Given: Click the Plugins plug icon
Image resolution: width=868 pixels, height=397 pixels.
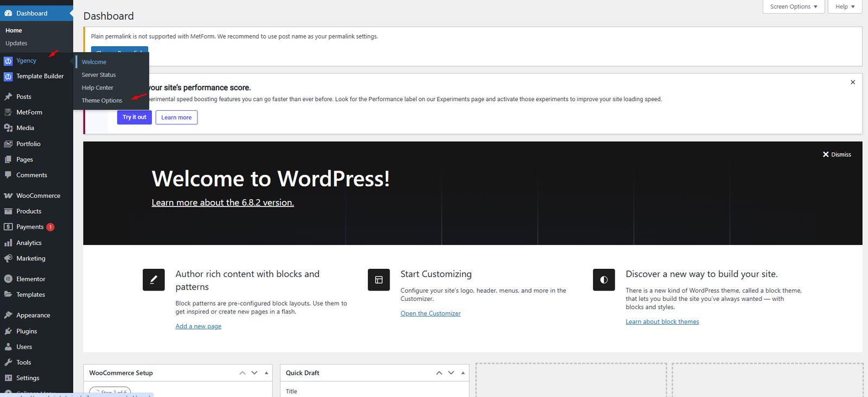Looking at the screenshot, I should (x=8, y=331).
